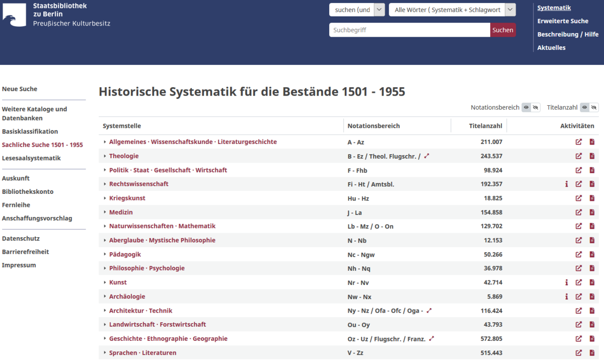The height and width of the screenshot is (364, 604).
Task: Open document icon in Rechtswissenschaft row
Action: 592,184
